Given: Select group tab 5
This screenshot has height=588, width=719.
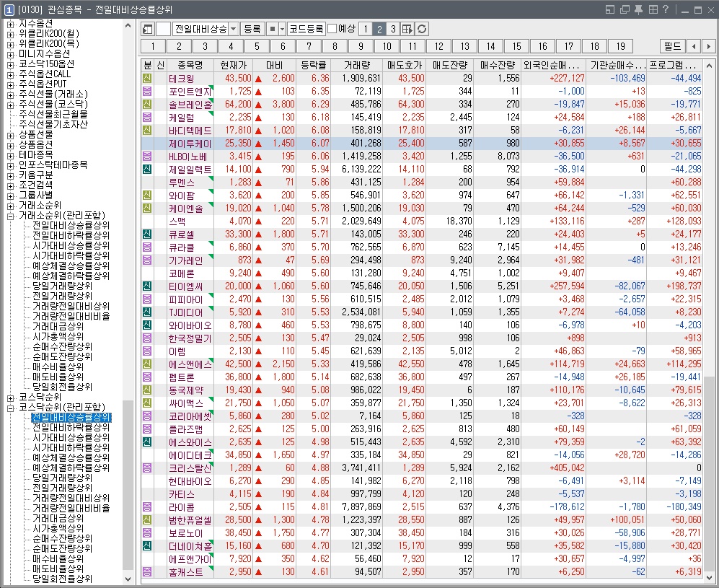Looking at the screenshot, I should (257, 46).
